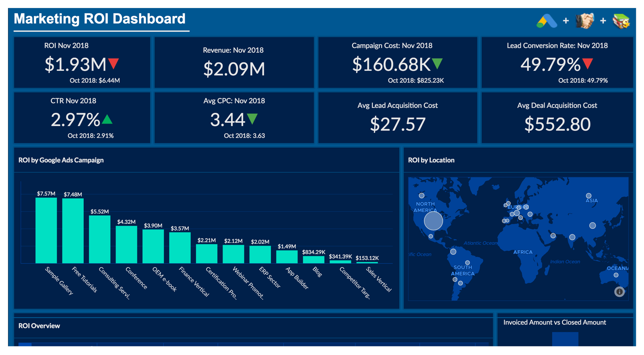
Task: Click the Avg Deal Acquisition Cost card
Action: click(x=557, y=118)
